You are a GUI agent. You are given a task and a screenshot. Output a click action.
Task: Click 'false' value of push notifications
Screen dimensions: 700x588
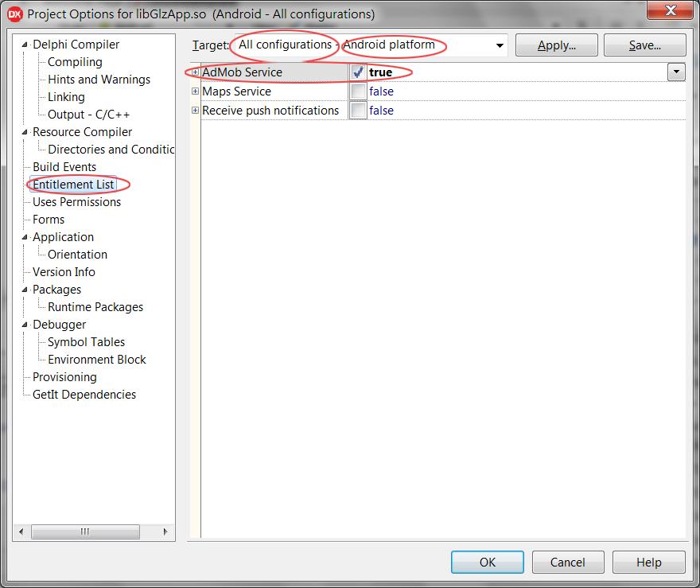coord(381,111)
